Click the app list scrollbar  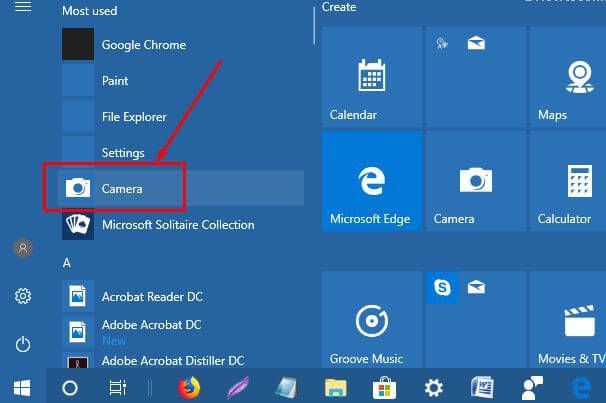point(314,26)
